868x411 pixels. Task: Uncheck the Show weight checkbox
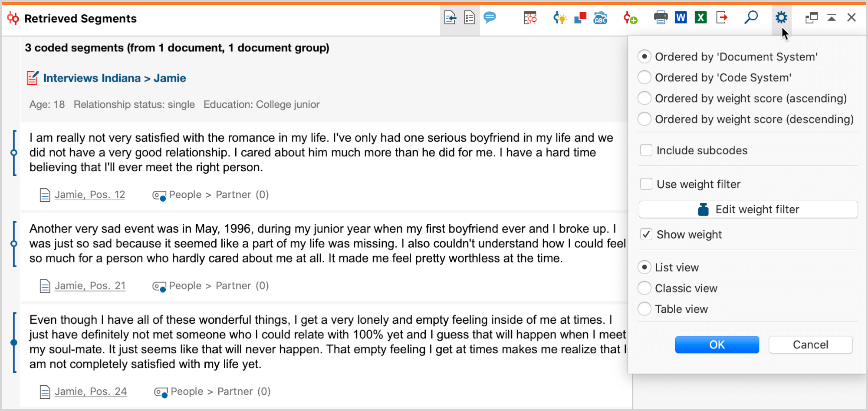coord(646,235)
